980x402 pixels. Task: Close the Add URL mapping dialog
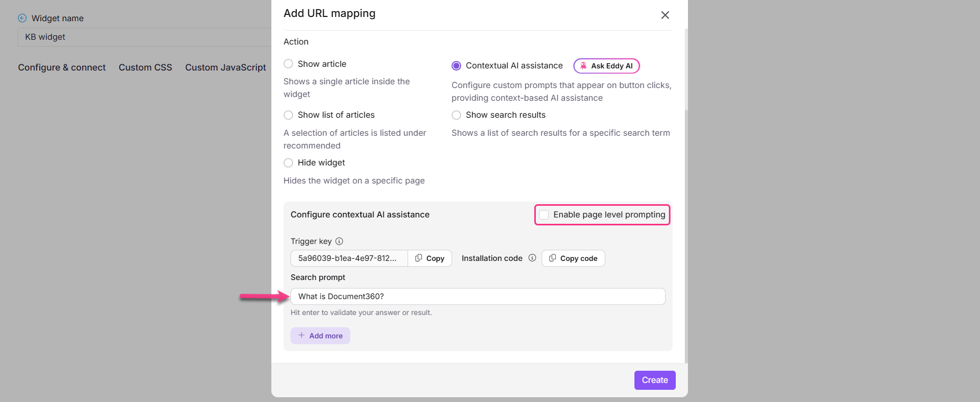click(x=665, y=15)
